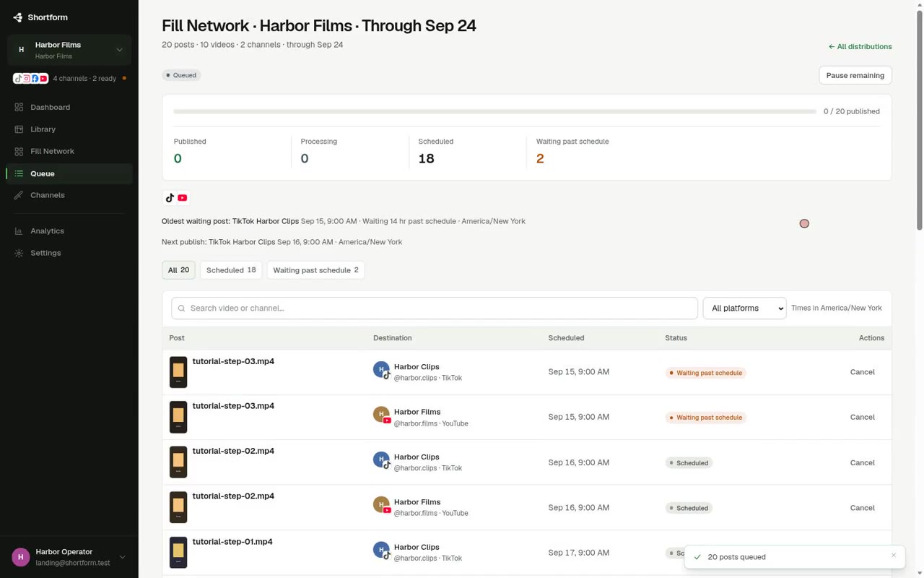Click the TikTok icon in sidebar channel strip

pyautogui.click(x=17, y=78)
